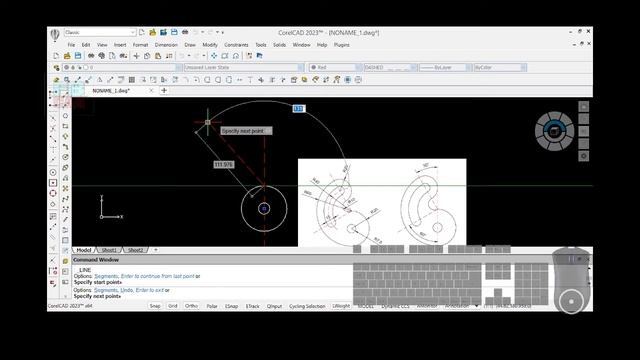Open the Classic workspace dropdown
This screenshot has width=640, height=360.
(100, 32)
